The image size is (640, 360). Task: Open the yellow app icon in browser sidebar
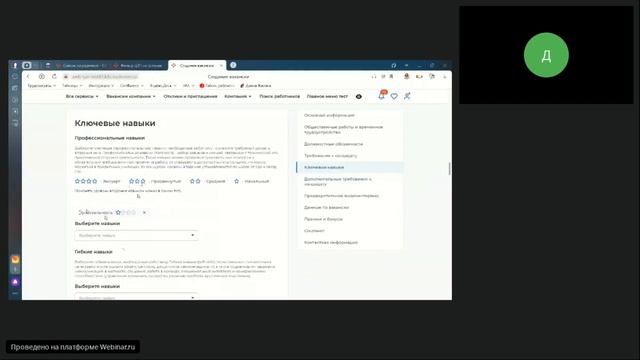point(15,260)
